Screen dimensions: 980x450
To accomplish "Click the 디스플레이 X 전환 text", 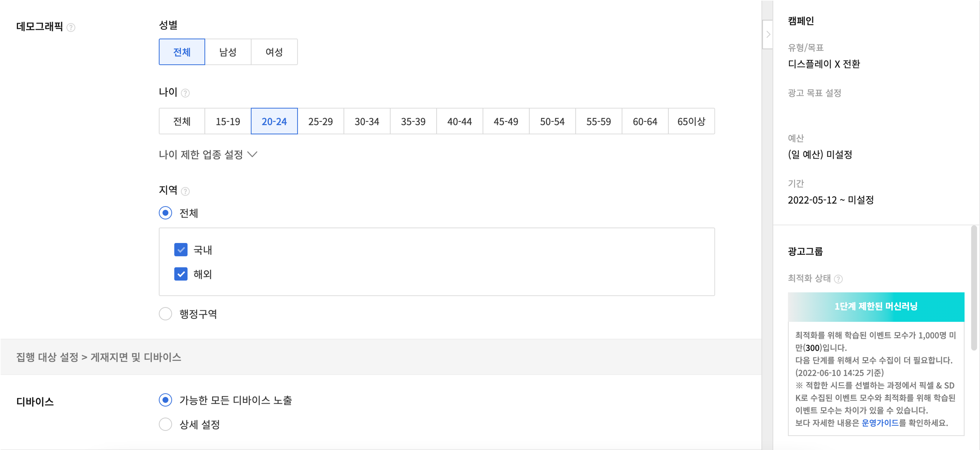I will 824,64.
